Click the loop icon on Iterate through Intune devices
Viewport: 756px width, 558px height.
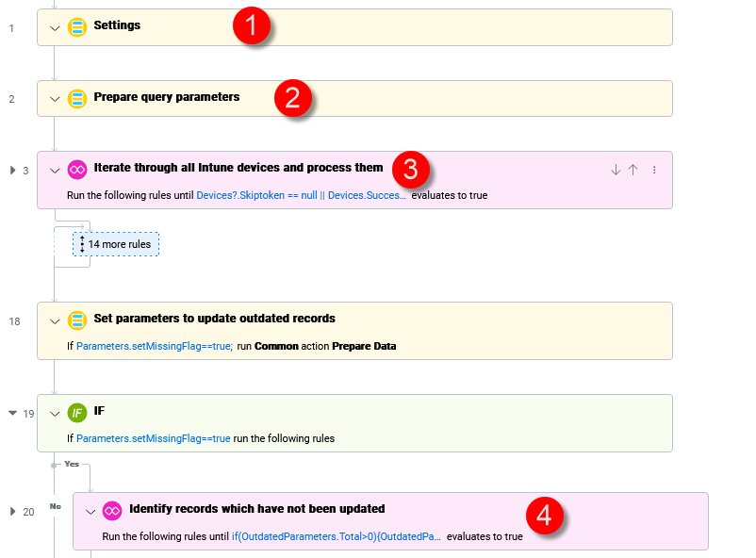point(76,170)
